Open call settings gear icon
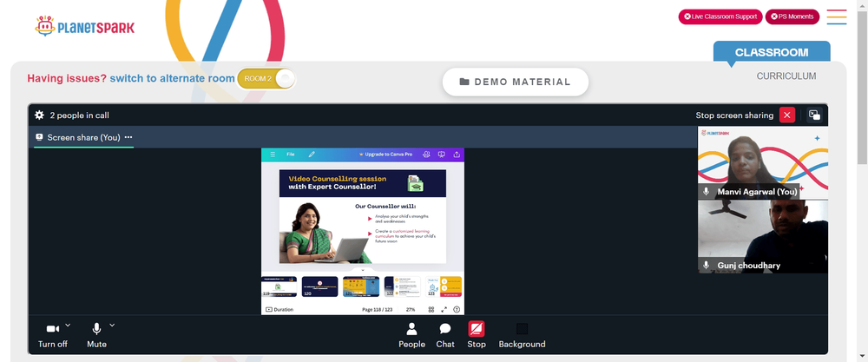Screen dimensions: 868x362 point(39,115)
